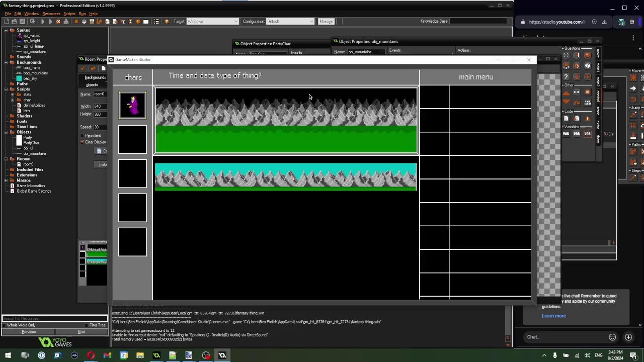Click the Create Object ball icon
The height and width of the screenshot is (362, 644).
point(138,22)
